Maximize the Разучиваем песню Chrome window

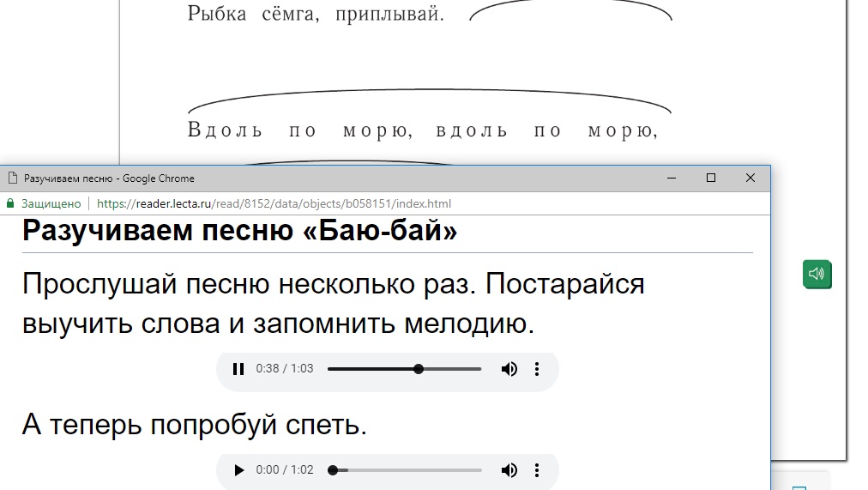[x=711, y=178]
